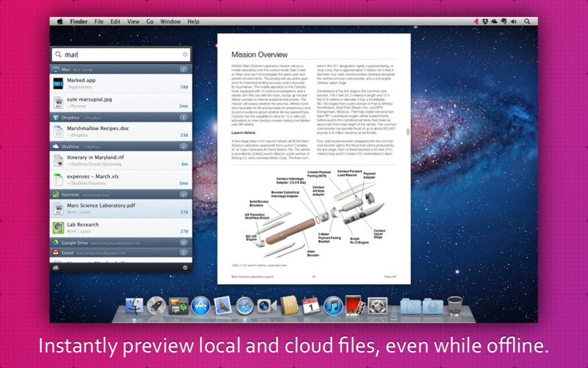Expand the Google Drive section header
The image size is (588, 368).
[121, 243]
